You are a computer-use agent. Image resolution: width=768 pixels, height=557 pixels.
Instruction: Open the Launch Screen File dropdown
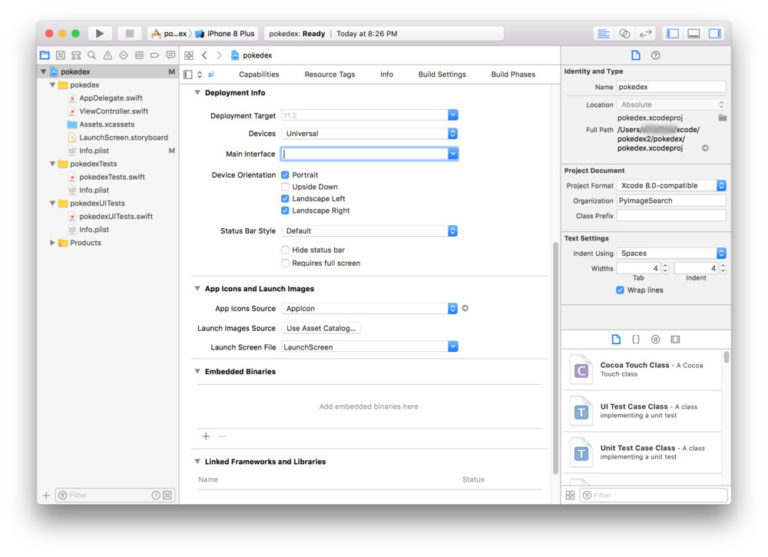pyautogui.click(x=453, y=347)
